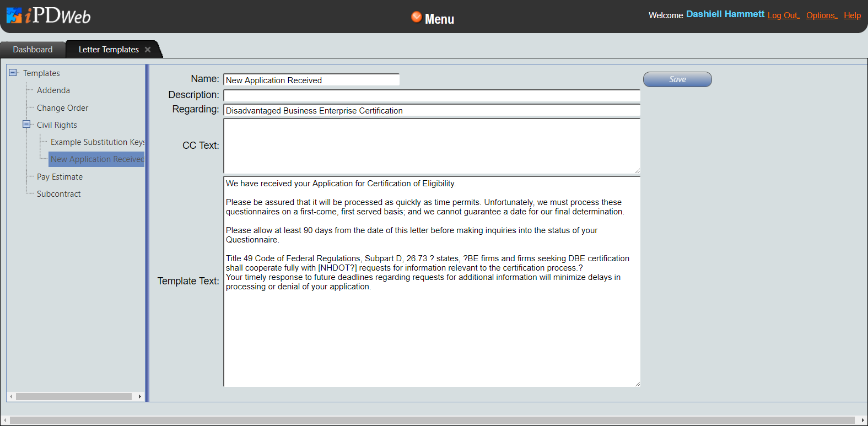868x426 pixels.
Task: Collapse the Templates root node
Action: 13,73
